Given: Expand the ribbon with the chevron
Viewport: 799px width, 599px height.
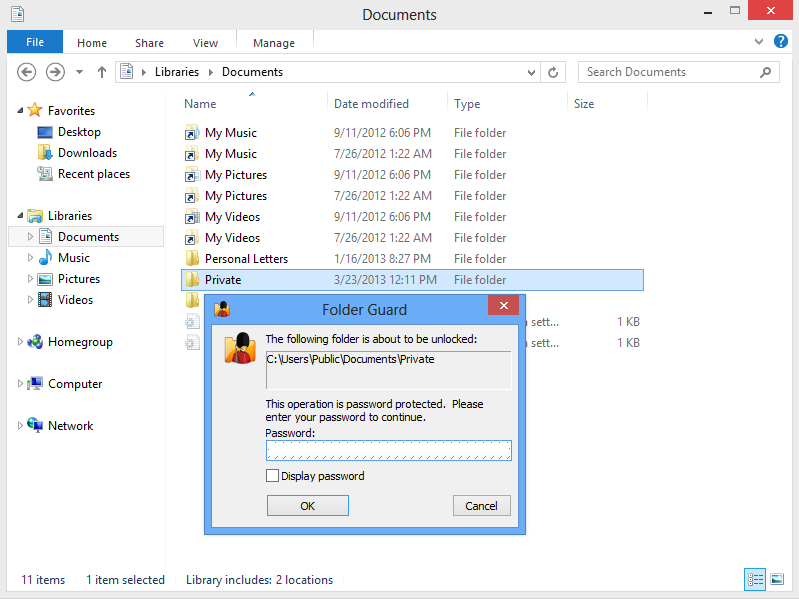Looking at the screenshot, I should 759,42.
